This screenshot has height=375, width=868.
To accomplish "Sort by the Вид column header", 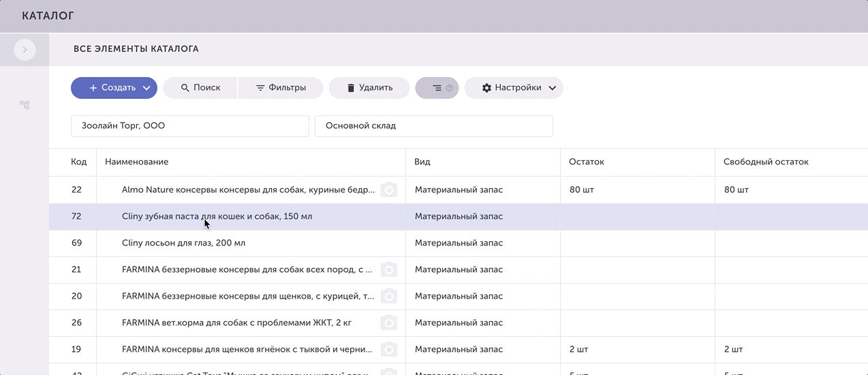I will pyautogui.click(x=422, y=162).
